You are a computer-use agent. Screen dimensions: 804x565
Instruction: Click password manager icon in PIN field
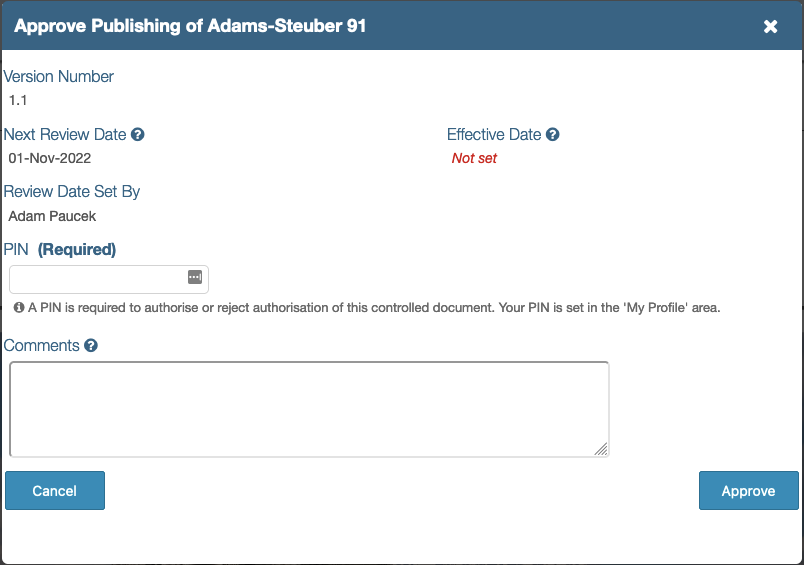[195, 277]
